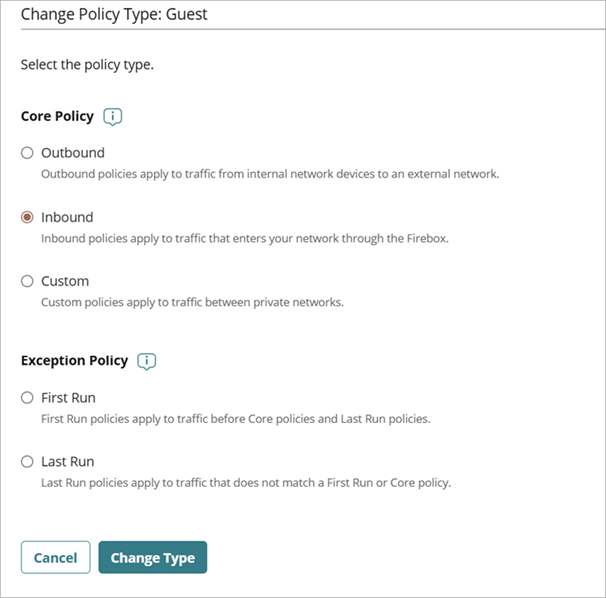Pick the Custom policy radio button

click(27, 281)
